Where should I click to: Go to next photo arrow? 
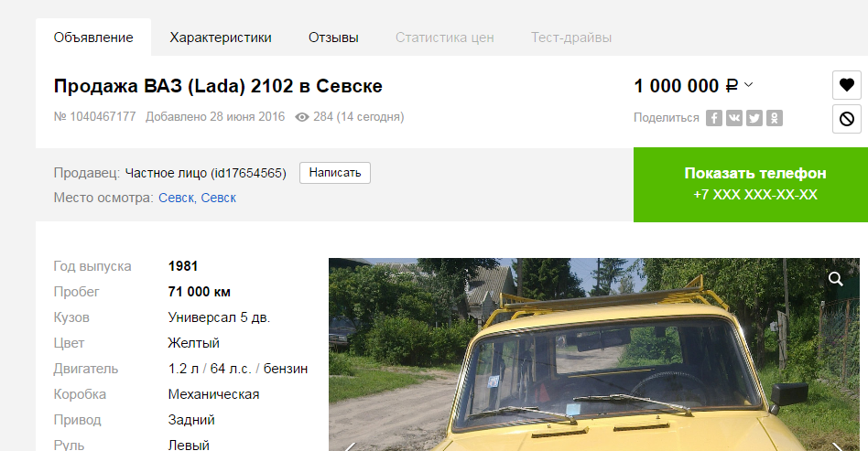(838, 446)
